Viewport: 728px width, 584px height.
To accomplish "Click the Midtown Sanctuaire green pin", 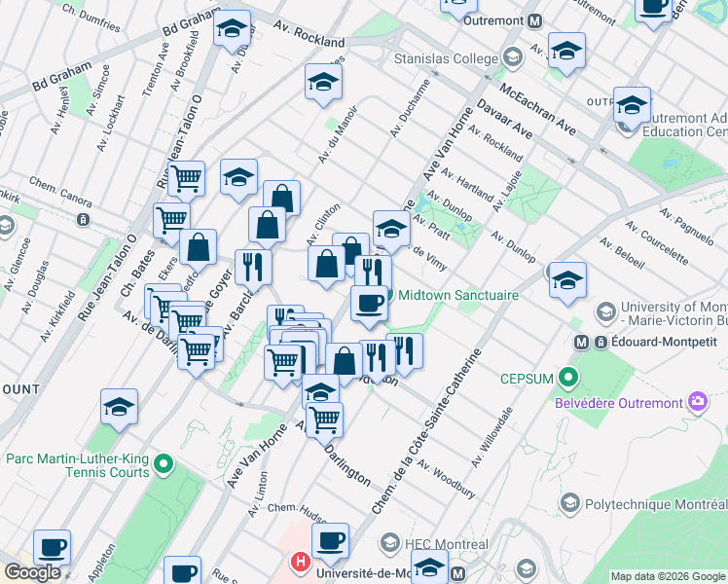I will pos(389,294).
